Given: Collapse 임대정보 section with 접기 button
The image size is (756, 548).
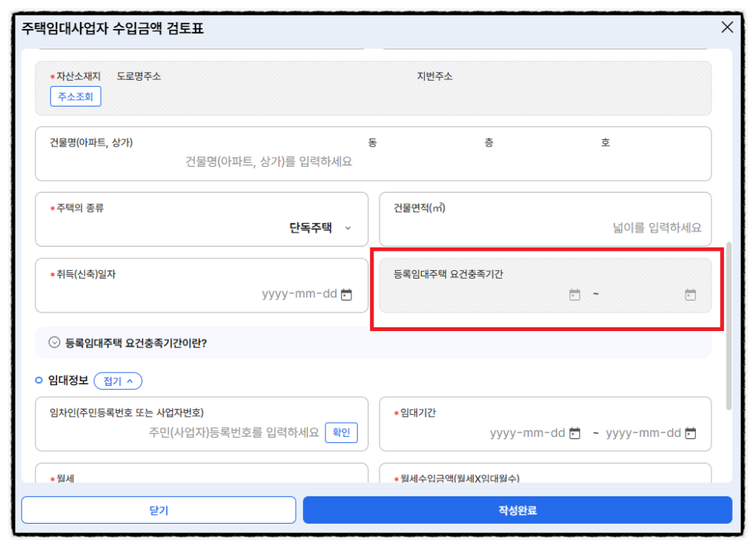Looking at the screenshot, I should (x=118, y=381).
